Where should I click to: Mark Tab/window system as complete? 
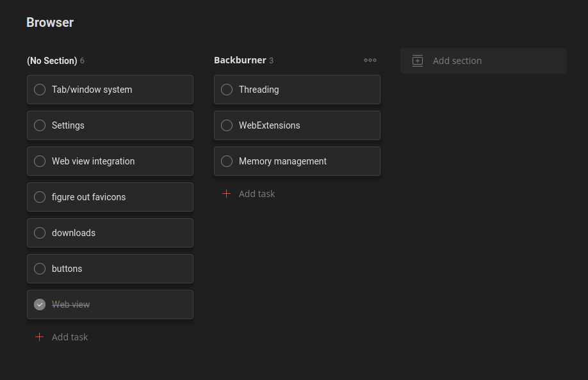(x=40, y=90)
